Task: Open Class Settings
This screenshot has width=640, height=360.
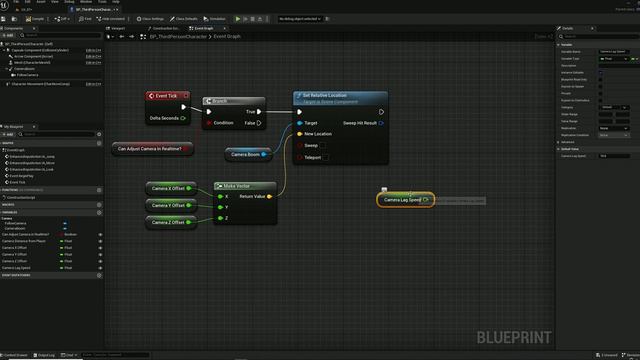Action: pyautogui.click(x=150, y=19)
